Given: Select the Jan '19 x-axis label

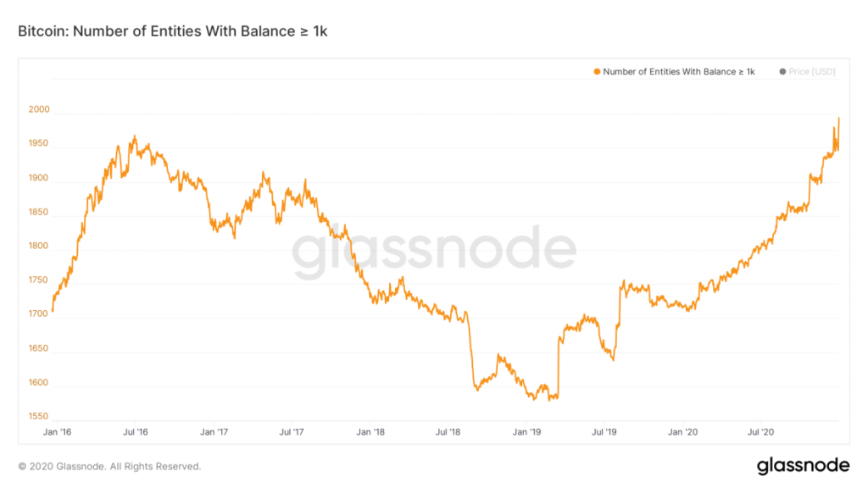Looking at the screenshot, I should [526, 432].
